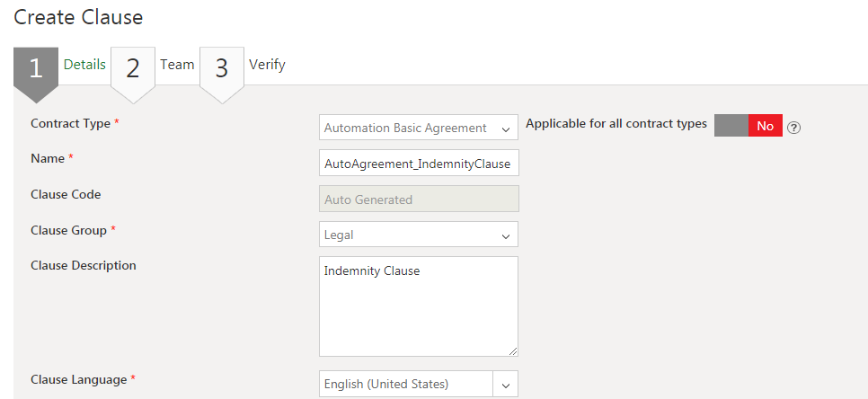This screenshot has height=399, width=868.
Task: Click the help icon beside the No toggle
Action: (x=793, y=127)
